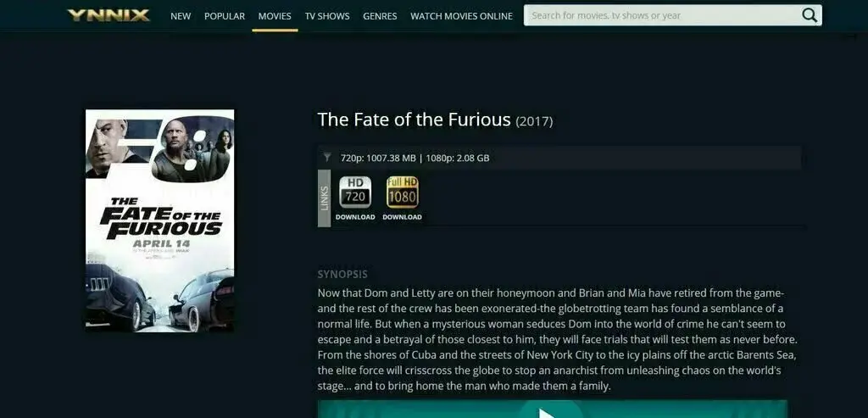Screen dimensions: 868x418
Task: Select the vertical LINKS tab
Action: tap(325, 198)
